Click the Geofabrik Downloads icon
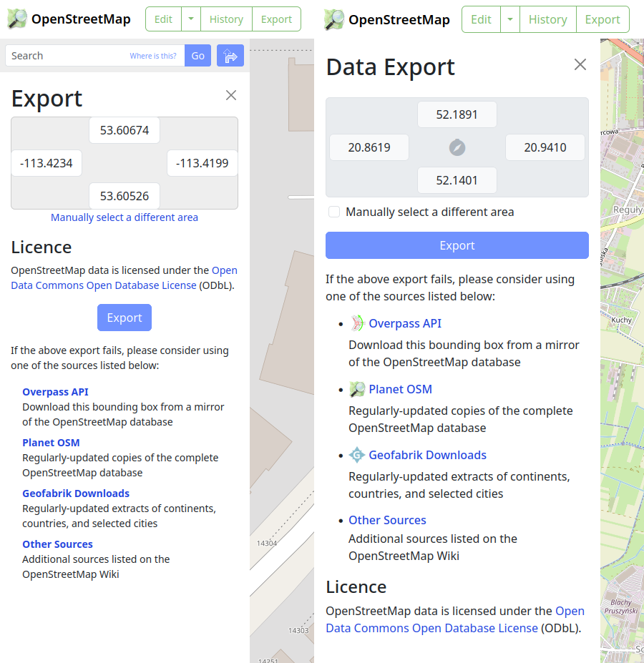The height and width of the screenshot is (663, 644). (357, 455)
